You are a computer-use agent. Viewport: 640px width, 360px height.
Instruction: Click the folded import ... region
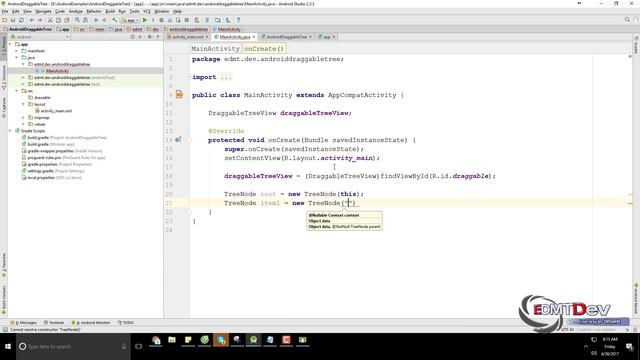226,77
